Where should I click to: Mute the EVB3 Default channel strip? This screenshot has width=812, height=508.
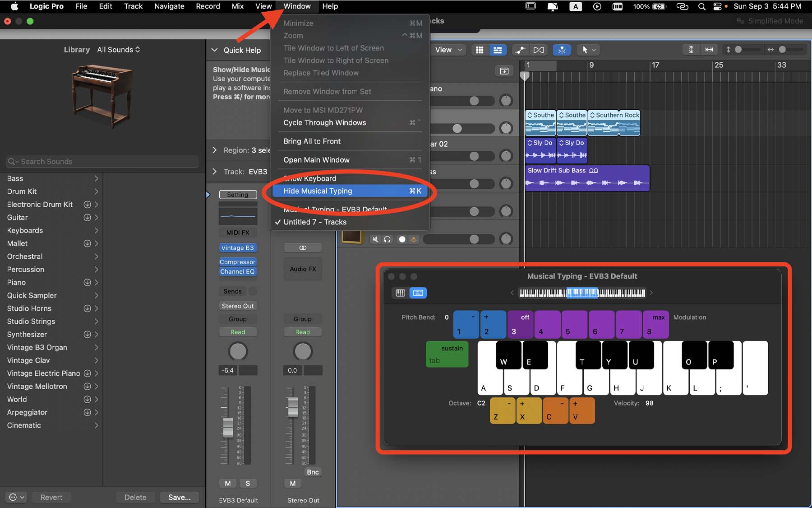pyautogui.click(x=228, y=483)
